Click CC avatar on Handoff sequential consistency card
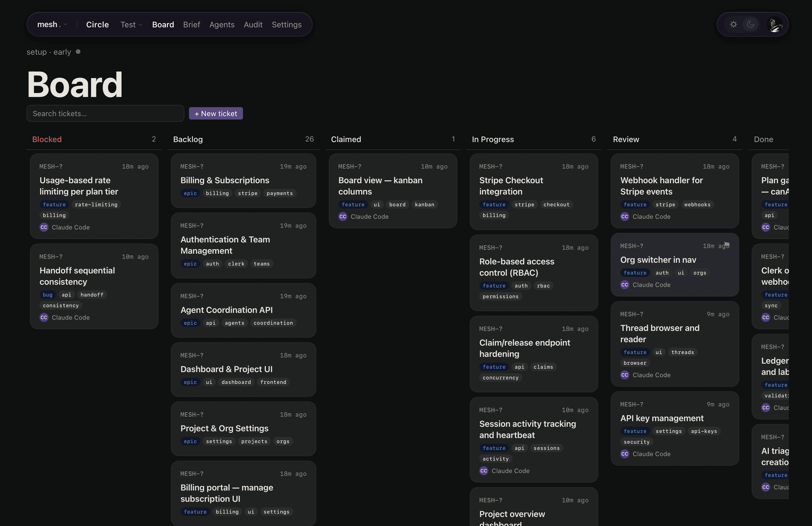The height and width of the screenshot is (526, 812). click(x=44, y=318)
